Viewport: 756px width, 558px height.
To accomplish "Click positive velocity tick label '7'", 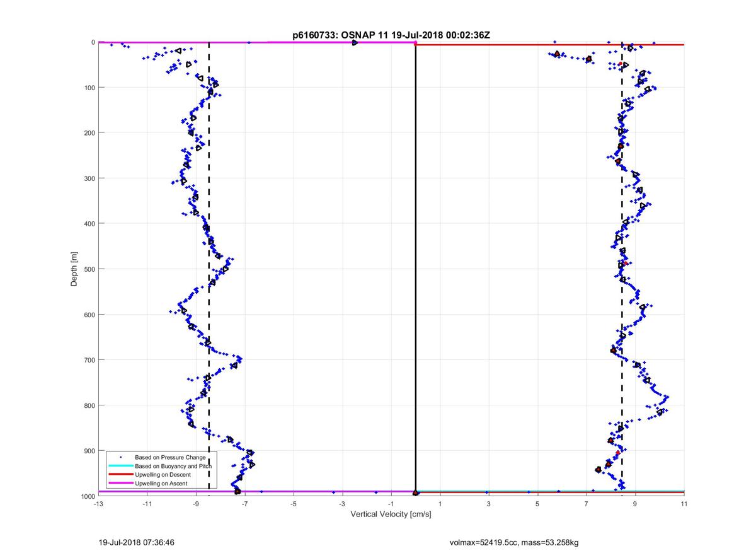I will [x=587, y=504].
